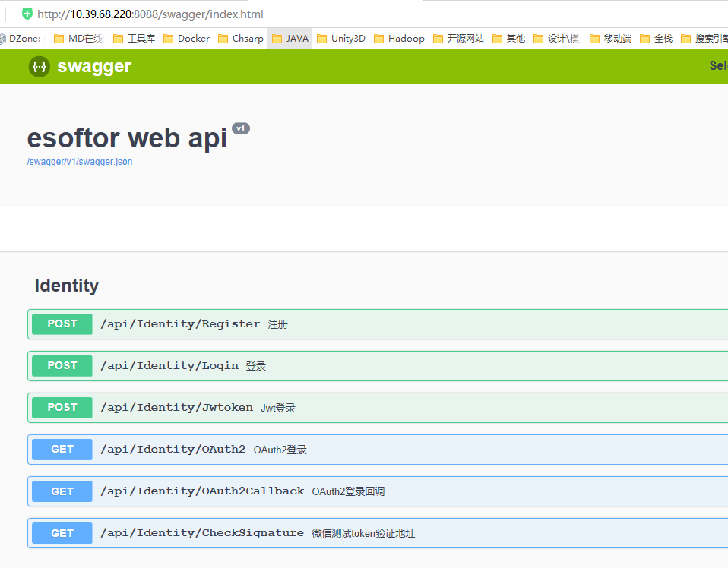Click the GET badge for OAuth2Callback

point(62,491)
